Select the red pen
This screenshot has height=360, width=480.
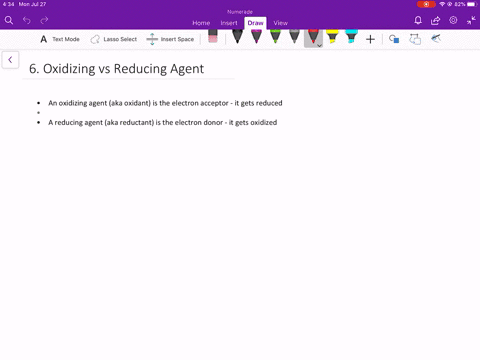coord(313,37)
